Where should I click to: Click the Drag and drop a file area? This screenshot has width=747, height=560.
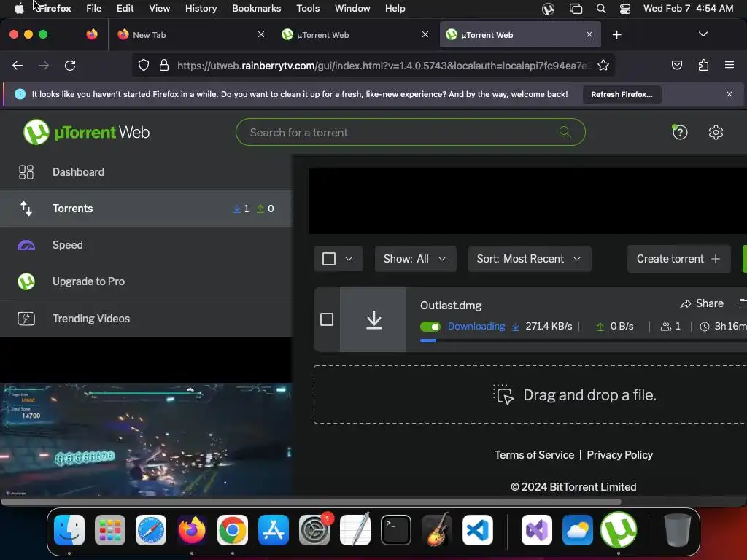(530, 394)
